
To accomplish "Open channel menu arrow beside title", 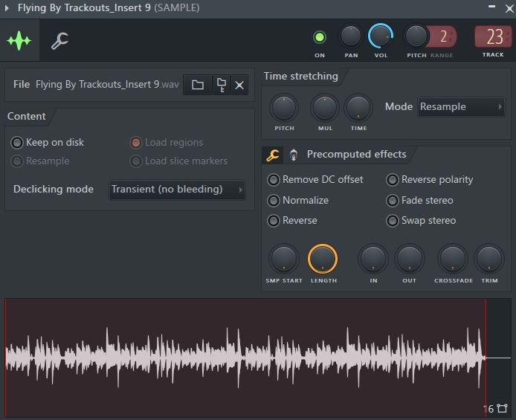I will (7, 7).
